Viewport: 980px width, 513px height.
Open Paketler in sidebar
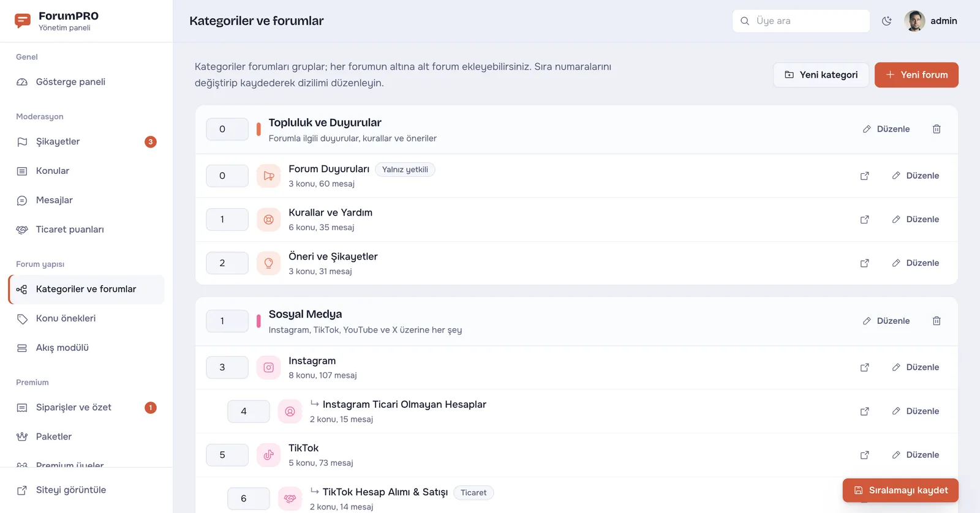pyautogui.click(x=86, y=437)
